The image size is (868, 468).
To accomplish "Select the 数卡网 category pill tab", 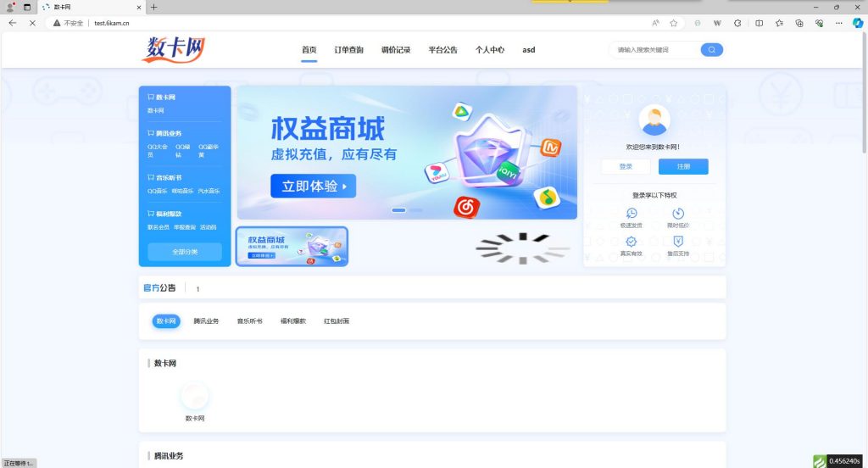I will [166, 321].
